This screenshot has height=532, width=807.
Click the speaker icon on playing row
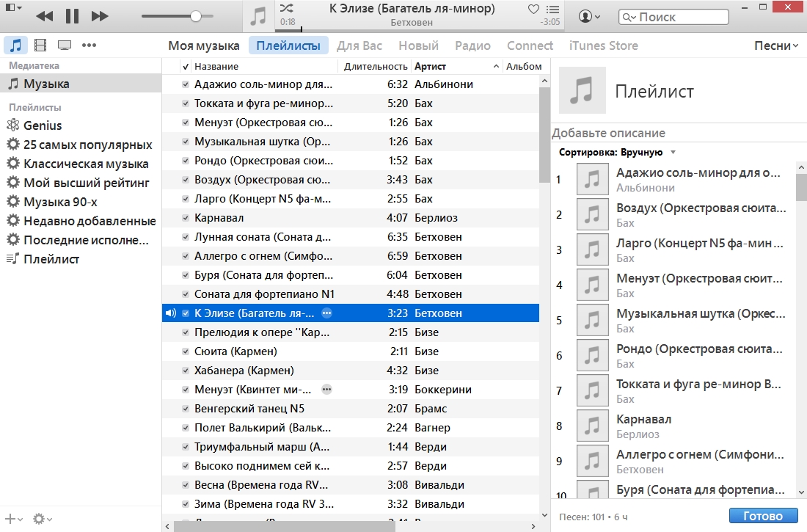(x=170, y=313)
